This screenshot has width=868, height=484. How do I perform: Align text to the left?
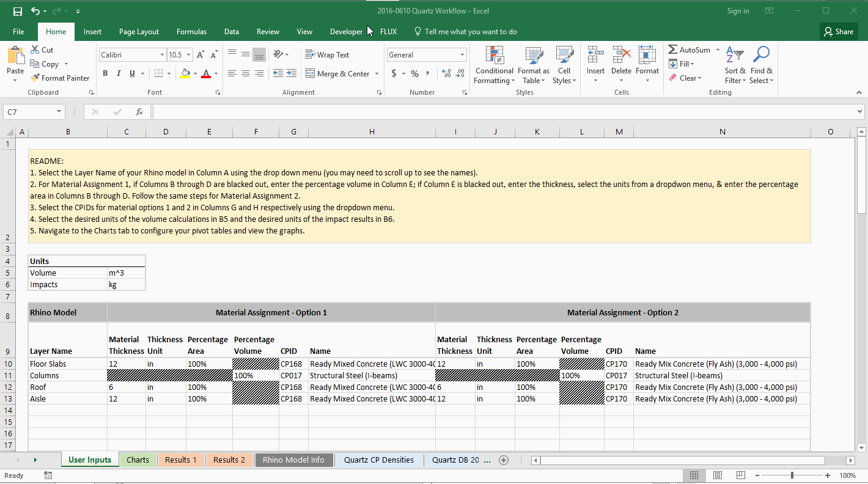tap(232, 73)
